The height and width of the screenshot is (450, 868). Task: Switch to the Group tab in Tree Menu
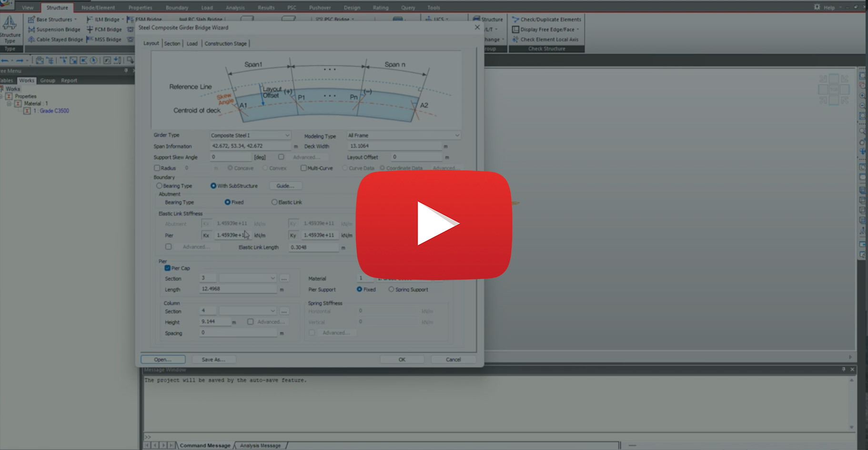pyautogui.click(x=47, y=80)
